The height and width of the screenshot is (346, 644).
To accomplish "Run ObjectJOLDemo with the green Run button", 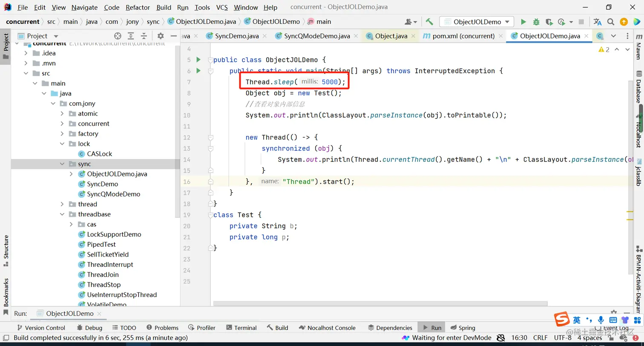I will pos(523,22).
